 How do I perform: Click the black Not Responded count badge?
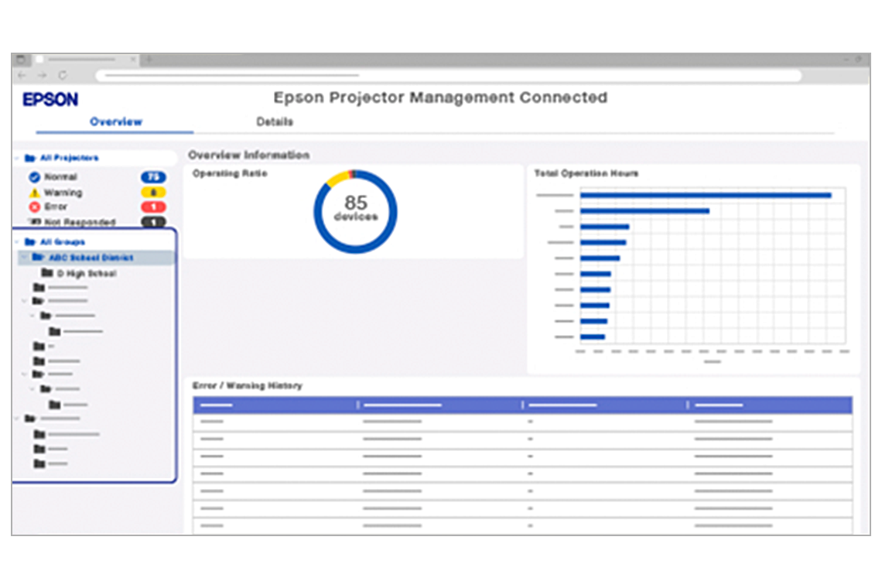pyautogui.click(x=153, y=222)
